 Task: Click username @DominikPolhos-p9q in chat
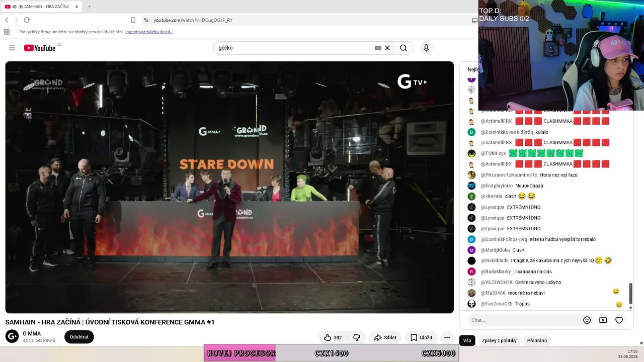pos(504,239)
